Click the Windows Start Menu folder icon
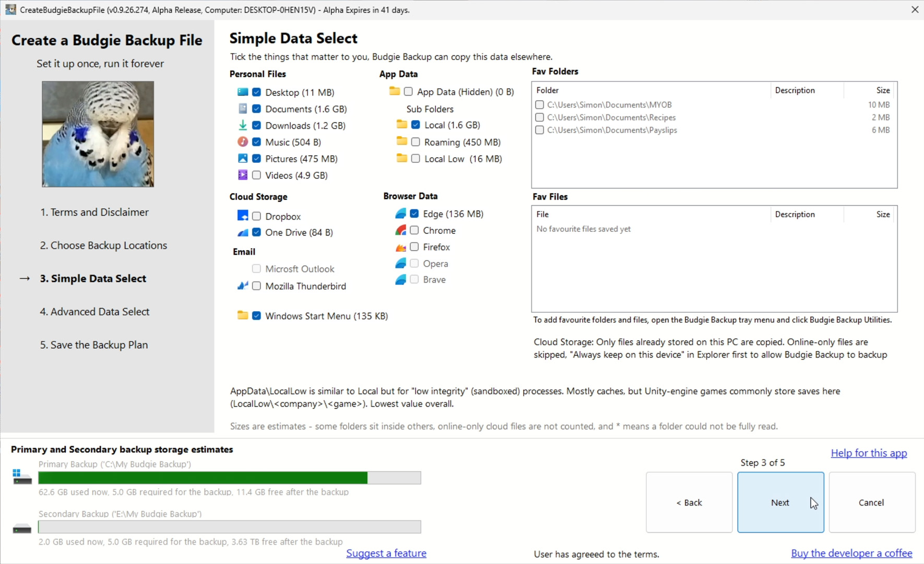924x564 pixels. click(243, 315)
